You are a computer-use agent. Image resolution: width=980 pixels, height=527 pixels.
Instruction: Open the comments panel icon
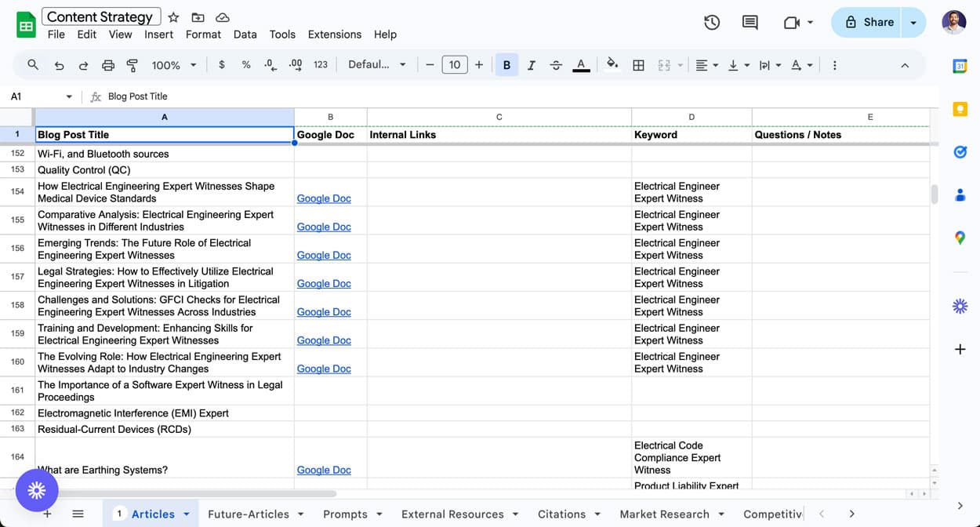(750, 22)
